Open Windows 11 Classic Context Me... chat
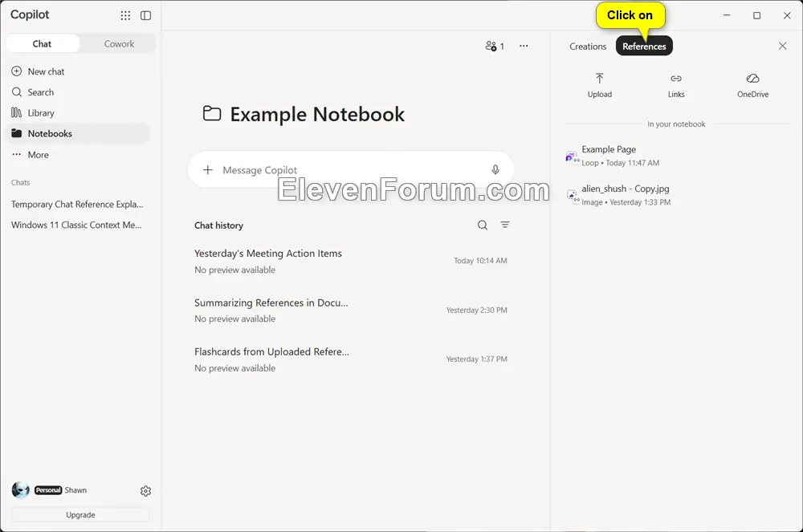 tap(77, 225)
